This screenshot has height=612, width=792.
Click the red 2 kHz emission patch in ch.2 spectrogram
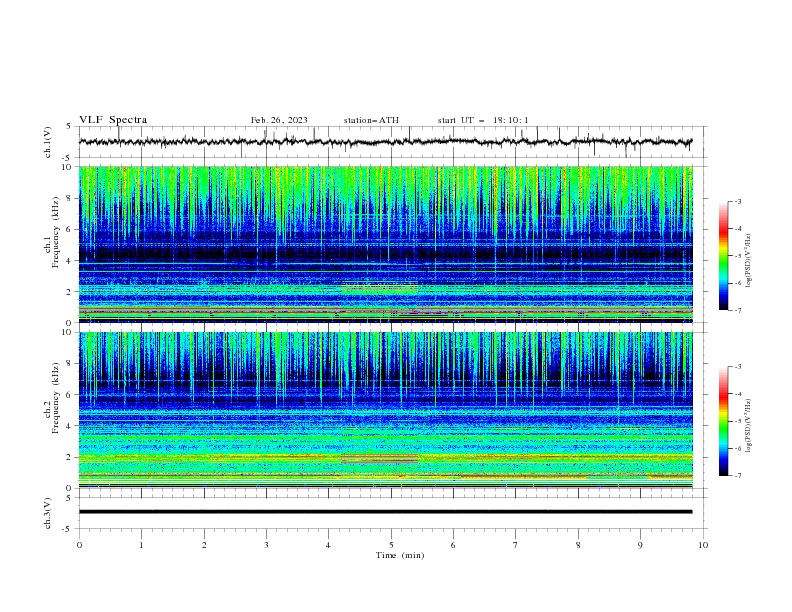click(x=380, y=459)
